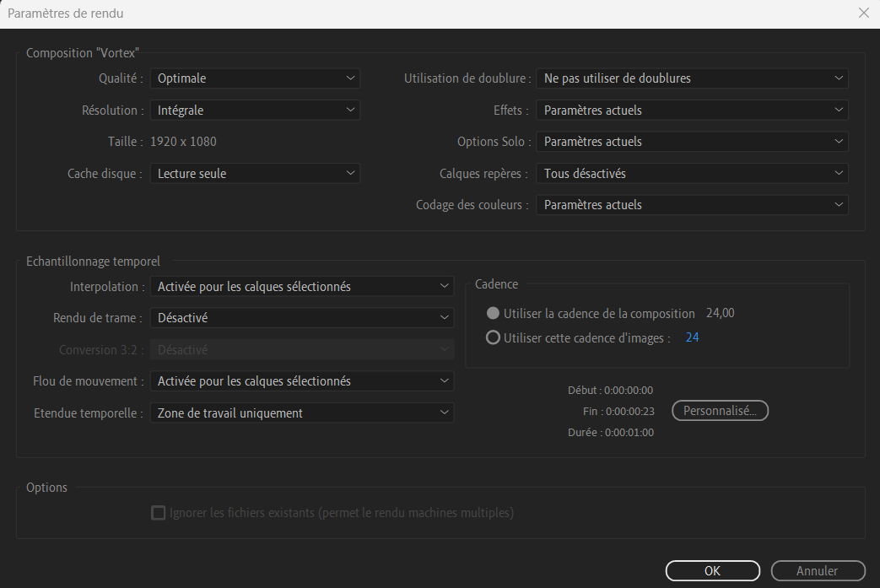
Task: Open the Qualité dropdown set to Optimale
Action: pyautogui.click(x=255, y=78)
